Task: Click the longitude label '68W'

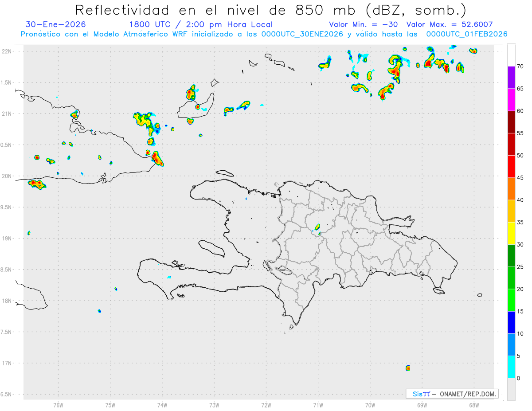Action: click(x=474, y=405)
